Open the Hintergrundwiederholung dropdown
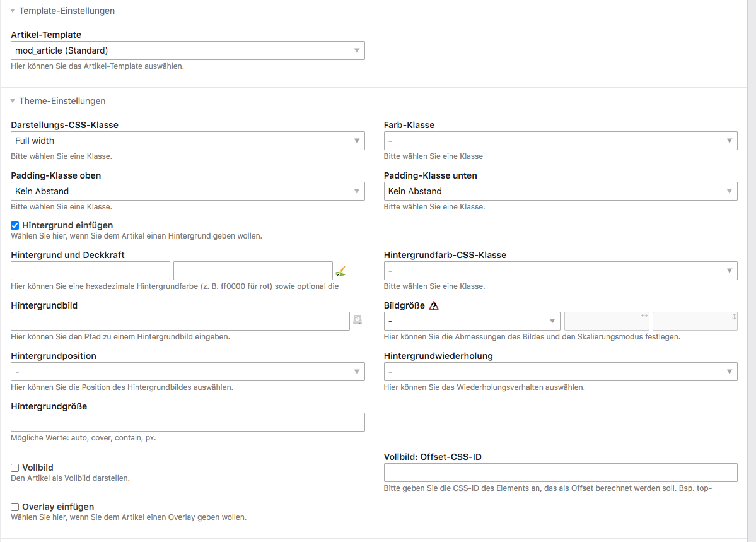The height and width of the screenshot is (542, 756). click(561, 372)
